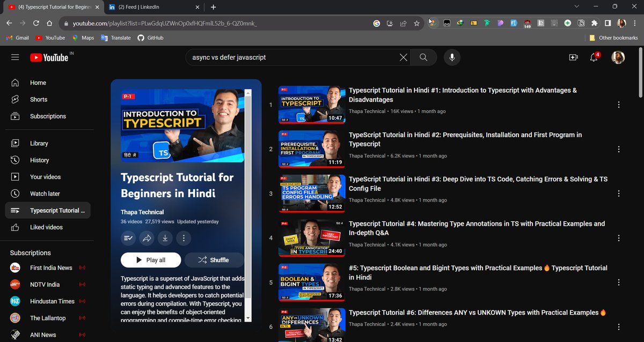
Task: Open Subscriptions in sidebar
Action: pos(48,116)
